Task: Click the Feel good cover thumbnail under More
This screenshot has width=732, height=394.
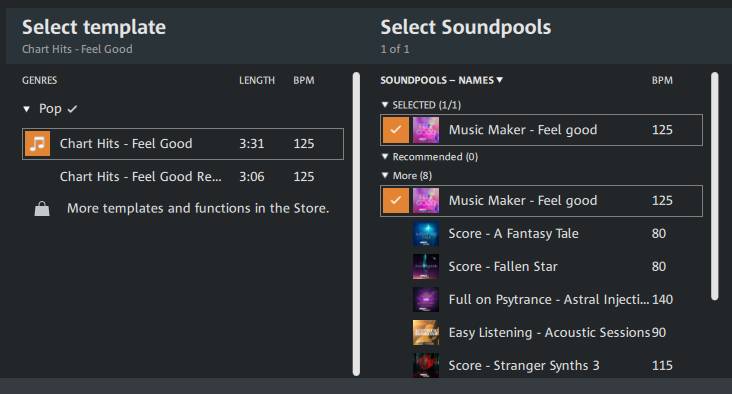Action: (x=426, y=201)
